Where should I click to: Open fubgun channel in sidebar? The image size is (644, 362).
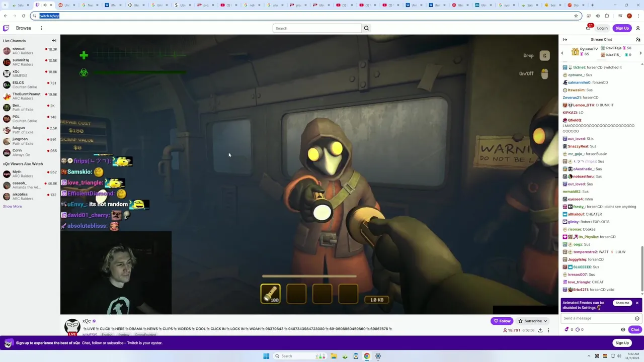coord(30,130)
